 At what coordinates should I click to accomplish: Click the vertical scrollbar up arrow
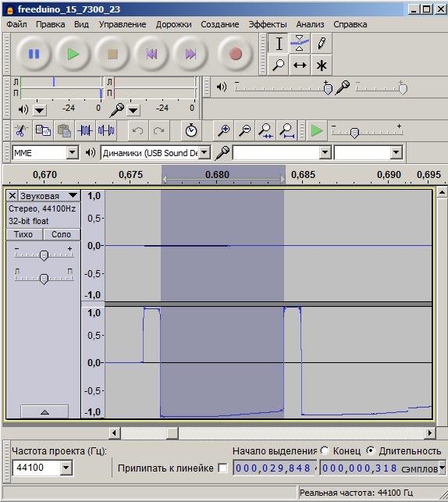pyautogui.click(x=442, y=192)
